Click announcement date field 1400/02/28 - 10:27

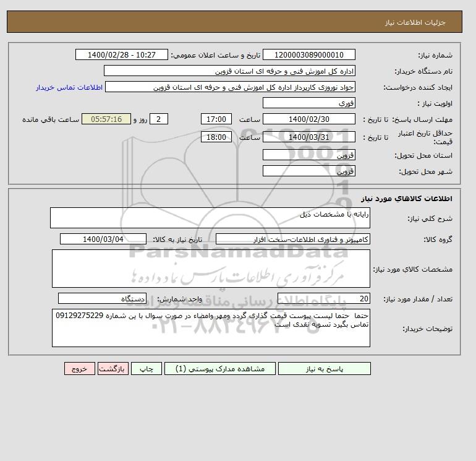[x=121, y=54]
